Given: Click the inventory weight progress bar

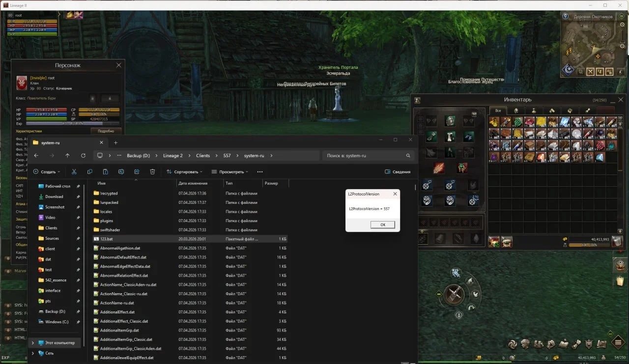Looking at the screenshot, I should click(589, 245).
